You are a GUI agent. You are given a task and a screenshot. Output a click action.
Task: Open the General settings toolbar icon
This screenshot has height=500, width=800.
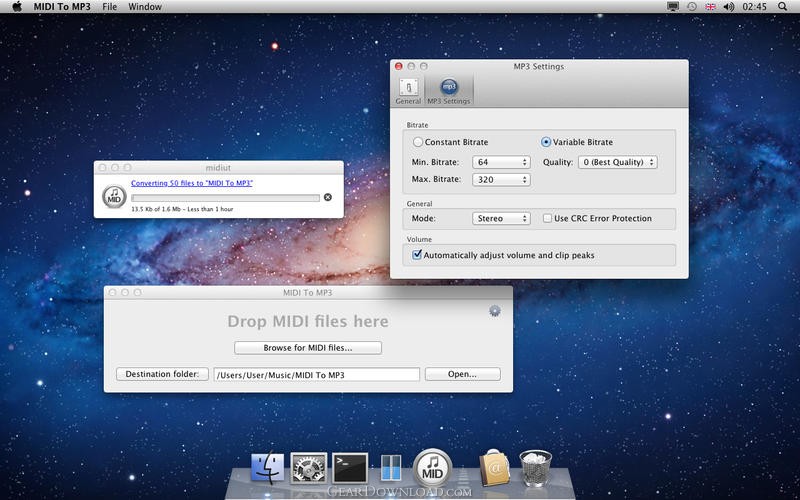pyautogui.click(x=408, y=90)
